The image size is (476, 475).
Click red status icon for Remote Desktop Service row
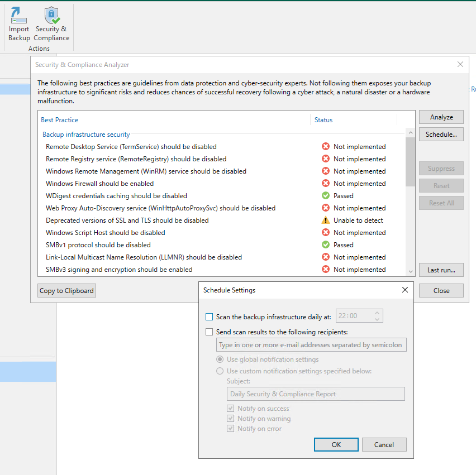325,146
